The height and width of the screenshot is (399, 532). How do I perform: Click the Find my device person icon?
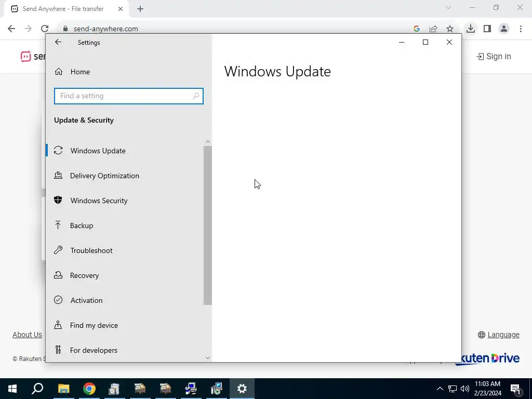[x=58, y=325]
